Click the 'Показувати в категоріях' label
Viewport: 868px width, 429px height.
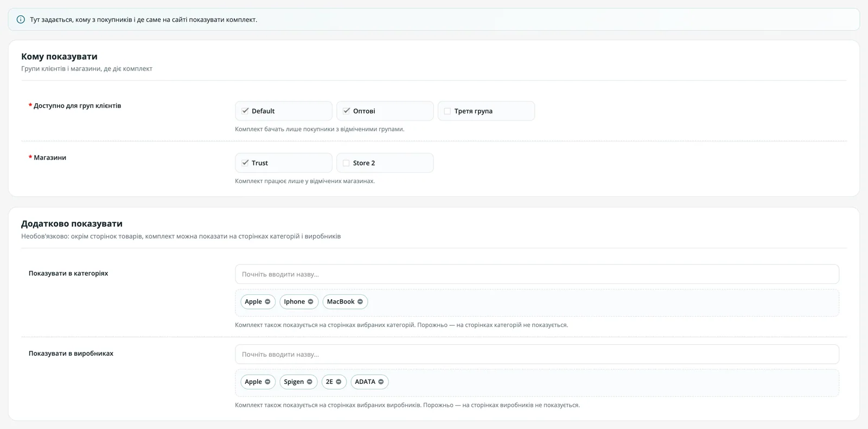coord(68,273)
